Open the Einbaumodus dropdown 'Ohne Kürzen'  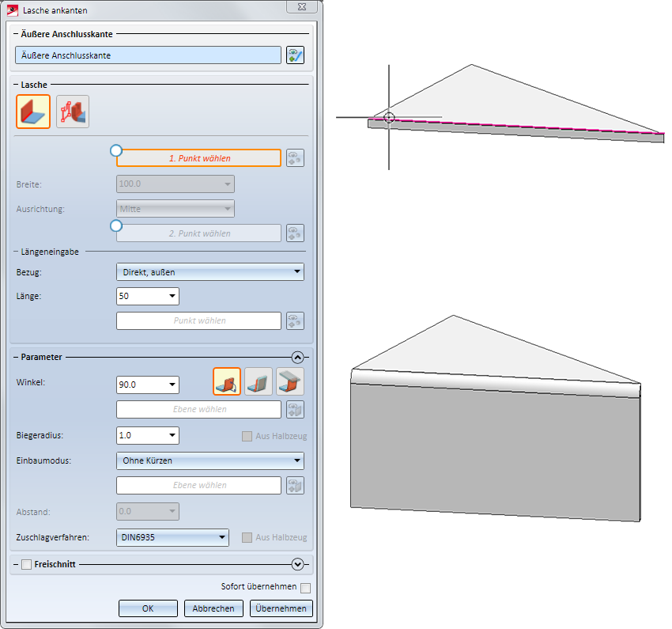210,460
